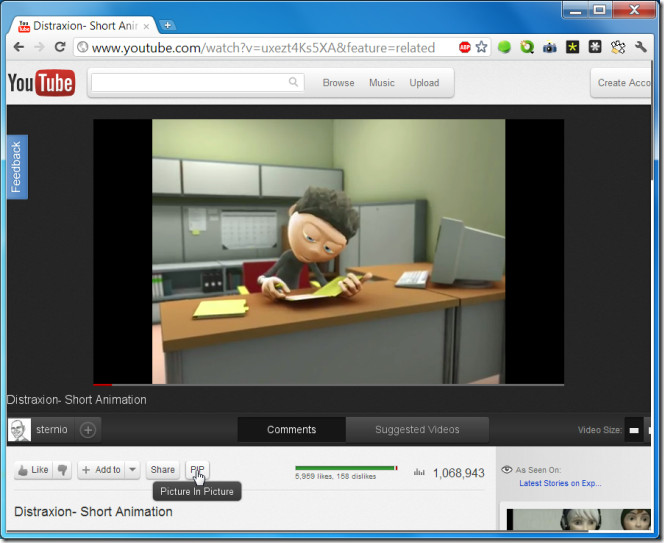
Task: Click the likes/dislikes rating bar
Action: pyautogui.click(x=346, y=468)
